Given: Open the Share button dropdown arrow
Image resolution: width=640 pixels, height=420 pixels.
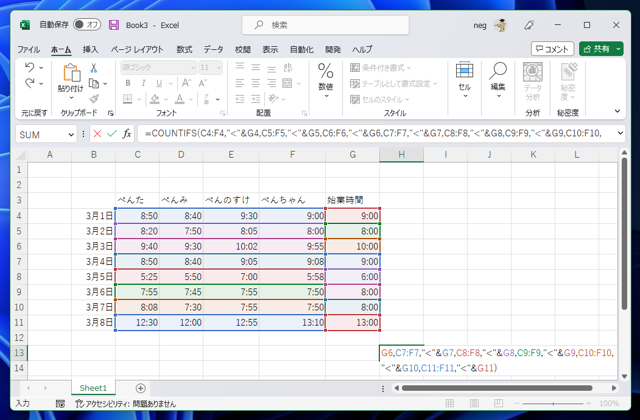Looking at the screenshot, I should tap(618, 49).
